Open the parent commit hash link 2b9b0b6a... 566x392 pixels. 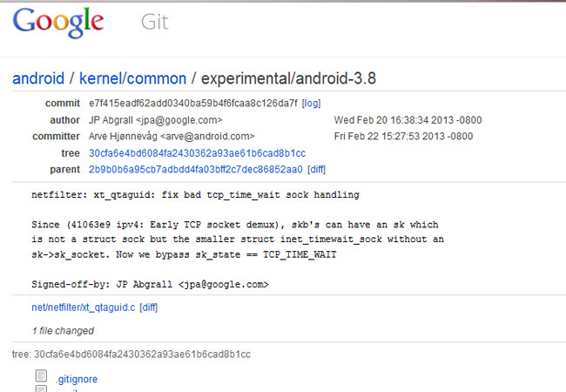pos(196,170)
